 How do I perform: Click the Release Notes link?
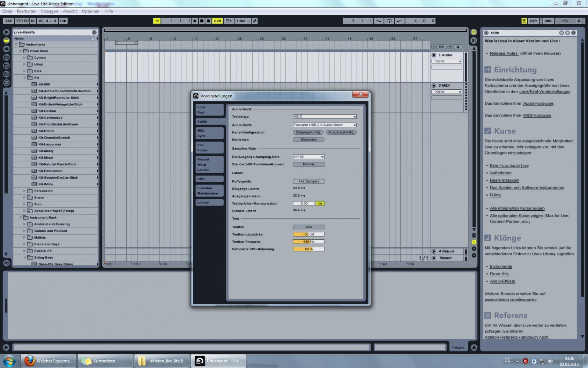[x=504, y=53]
